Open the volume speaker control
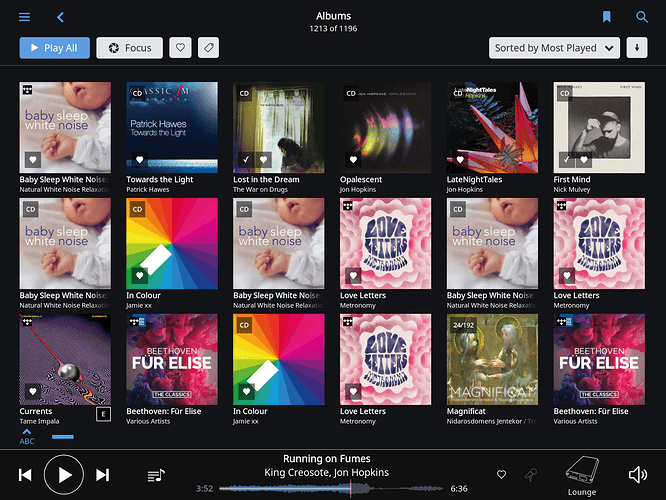 (638, 475)
